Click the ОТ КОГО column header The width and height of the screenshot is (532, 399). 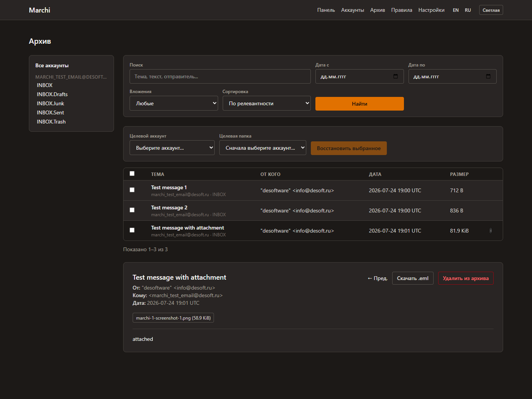(x=270, y=174)
